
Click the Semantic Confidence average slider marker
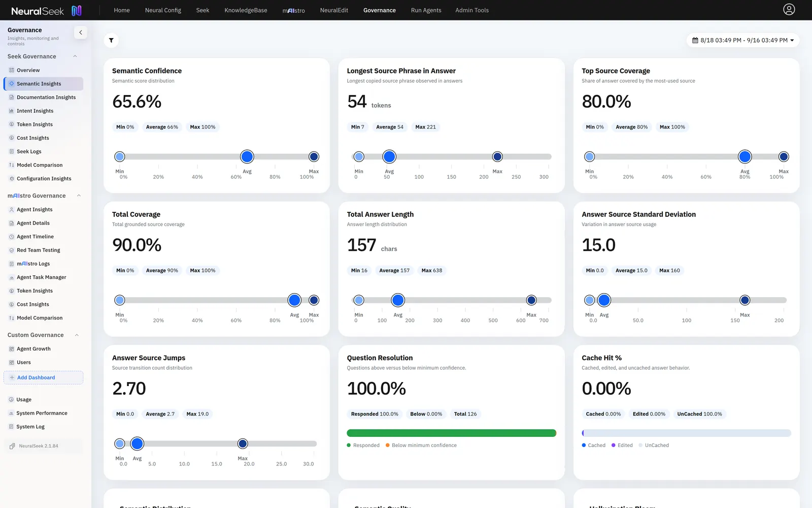click(x=247, y=156)
